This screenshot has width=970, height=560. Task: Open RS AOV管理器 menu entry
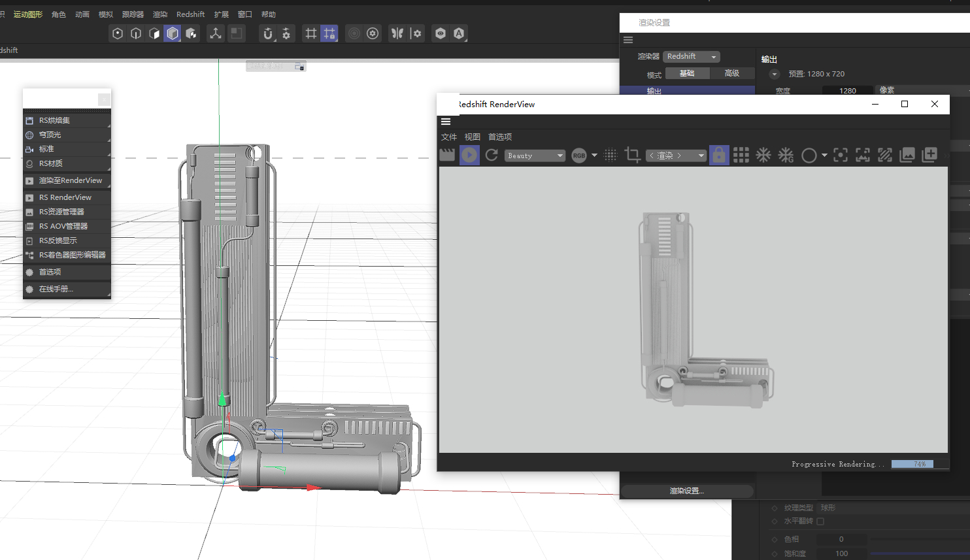pyautogui.click(x=67, y=226)
